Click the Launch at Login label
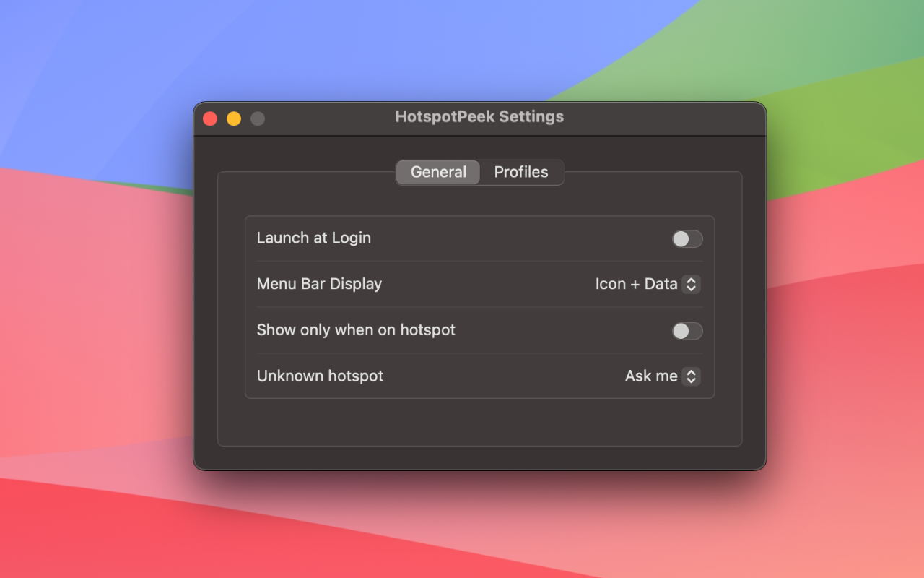Image resolution: width=924 pixels, height=578 pixels. [x=313, y=238]
